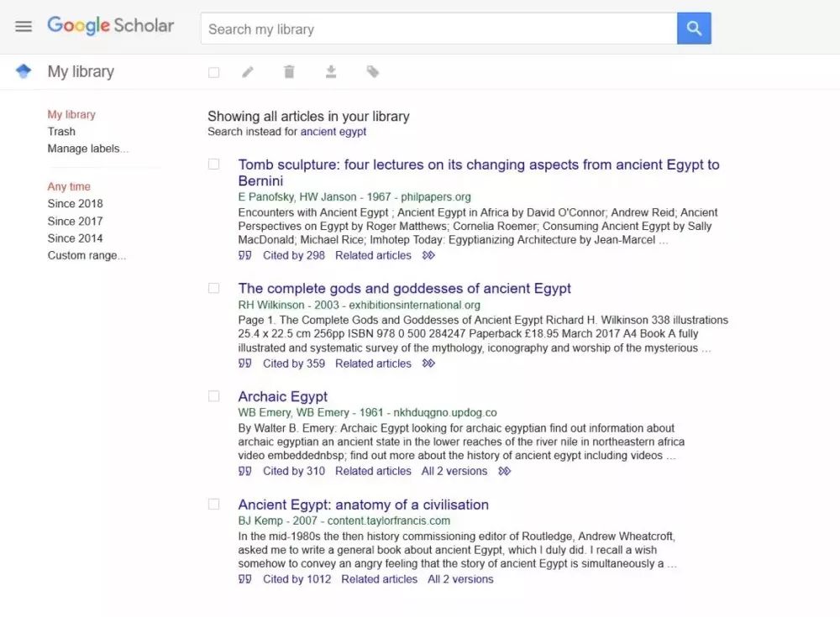Check the box beside Tomb sculpture article

click(214, 164)
